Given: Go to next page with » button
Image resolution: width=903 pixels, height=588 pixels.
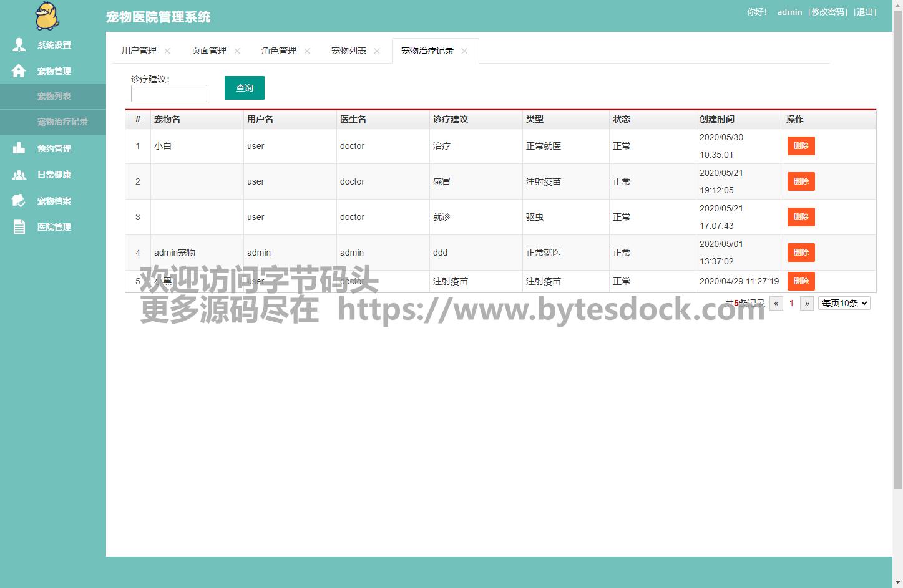Looking at the screenshot, I should [x=806, y=304].
